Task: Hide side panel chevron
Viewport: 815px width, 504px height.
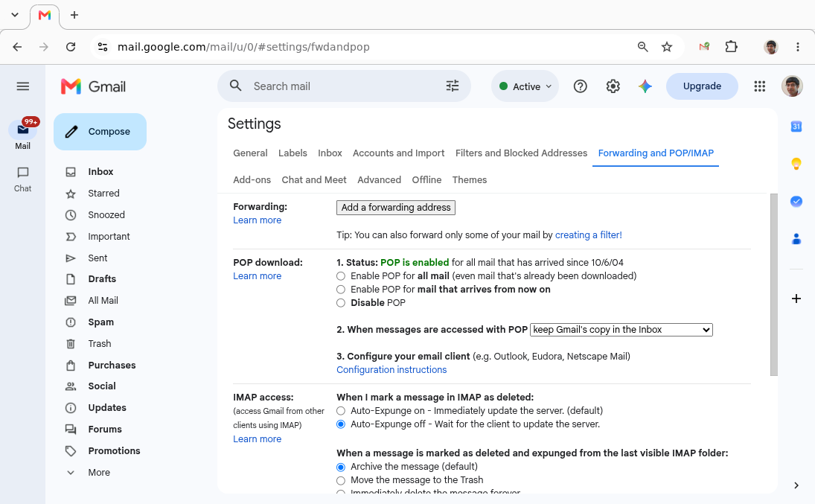Action: click(x=796, y=485)
